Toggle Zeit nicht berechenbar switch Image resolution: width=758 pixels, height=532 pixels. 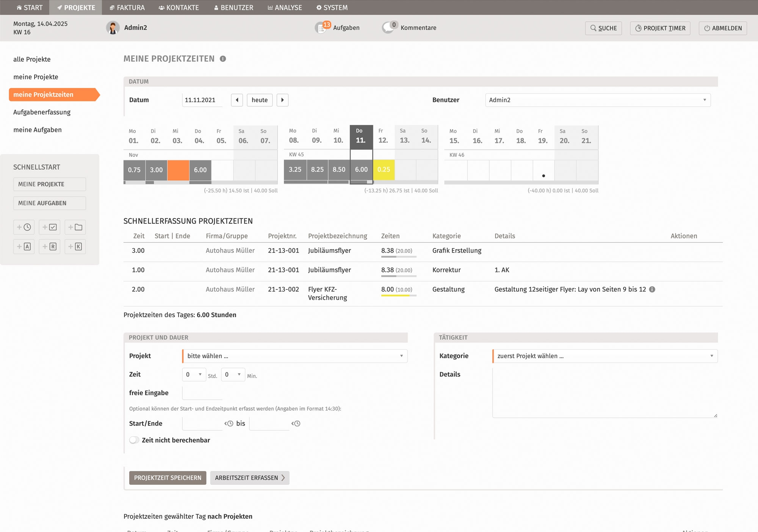(134, 440)
